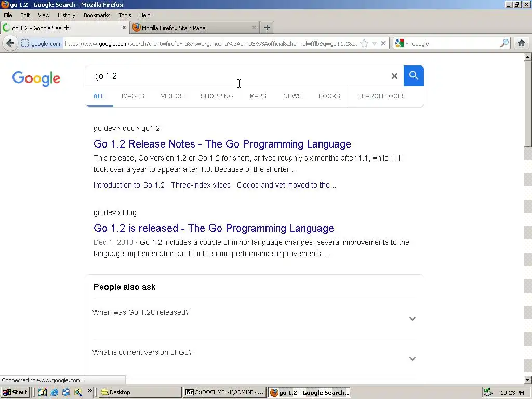Switch to Desktop folder taskbar button

coord(140,392)
